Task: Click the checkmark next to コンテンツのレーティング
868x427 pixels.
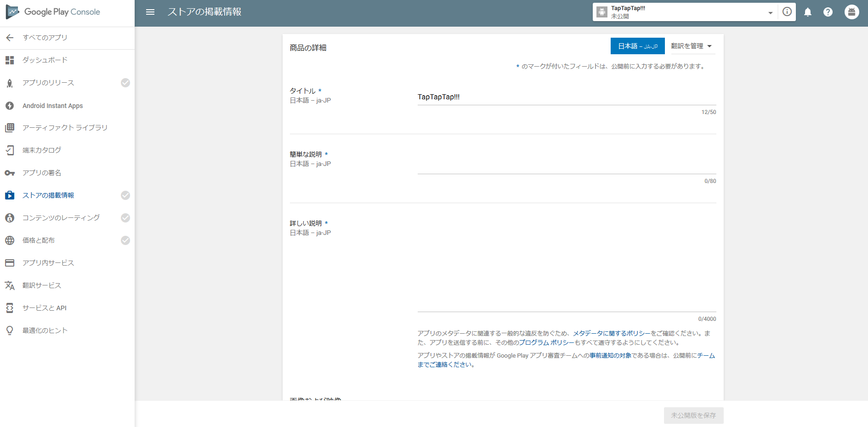Action: pyautogui.click(x=125, y=218)
